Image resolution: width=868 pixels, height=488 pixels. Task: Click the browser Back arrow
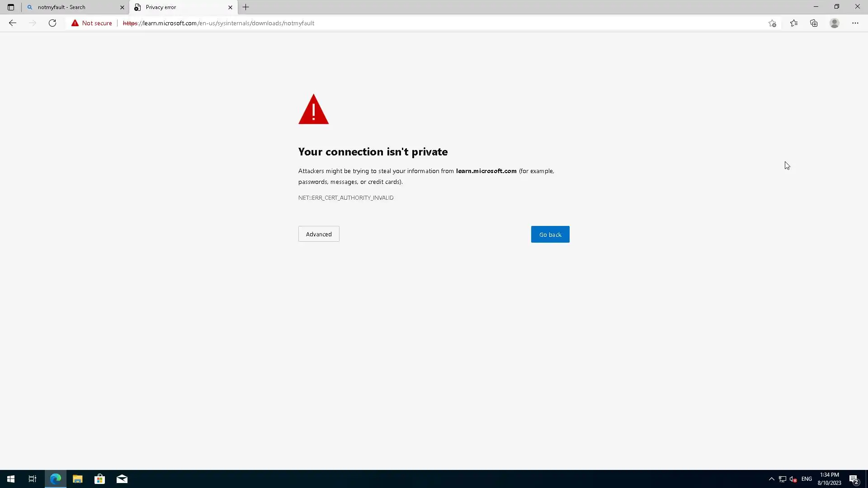(x=12, y=23)
